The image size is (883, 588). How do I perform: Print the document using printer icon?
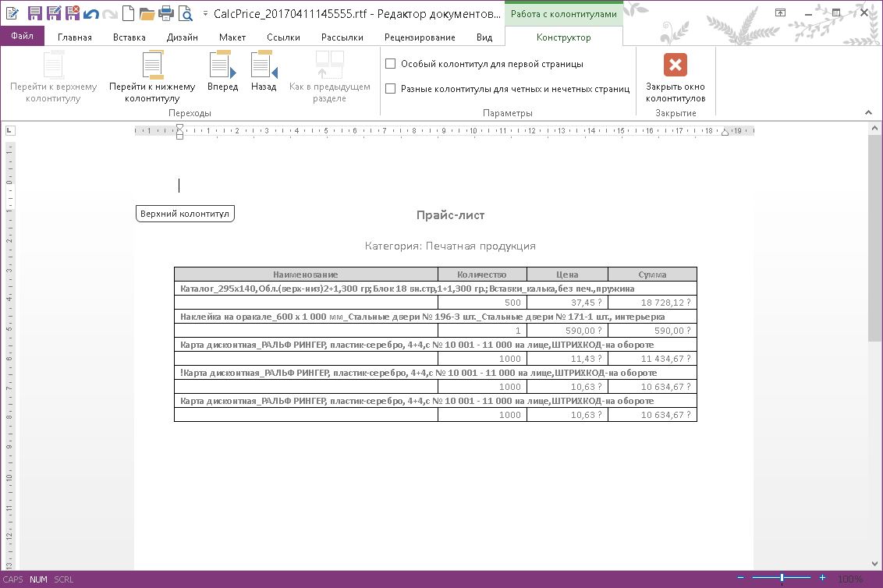(166, 13)
